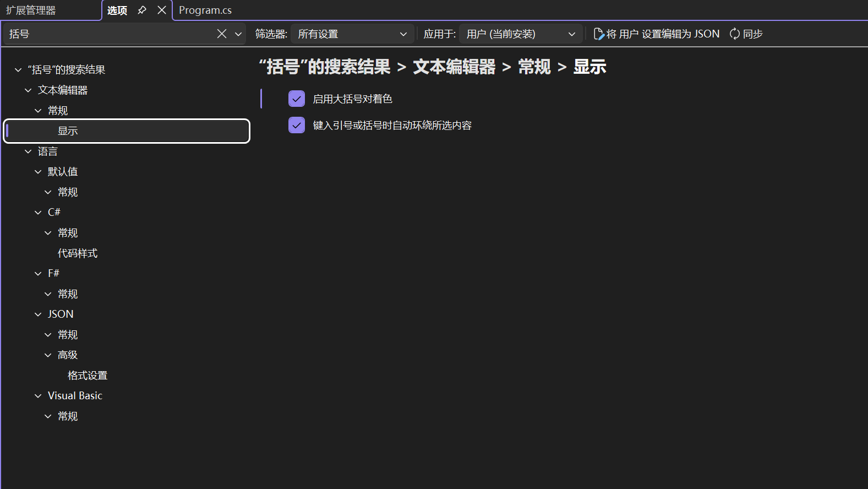Close the 选项 tab
This screenshot has width=868, height=489.
tap(162, 10)
